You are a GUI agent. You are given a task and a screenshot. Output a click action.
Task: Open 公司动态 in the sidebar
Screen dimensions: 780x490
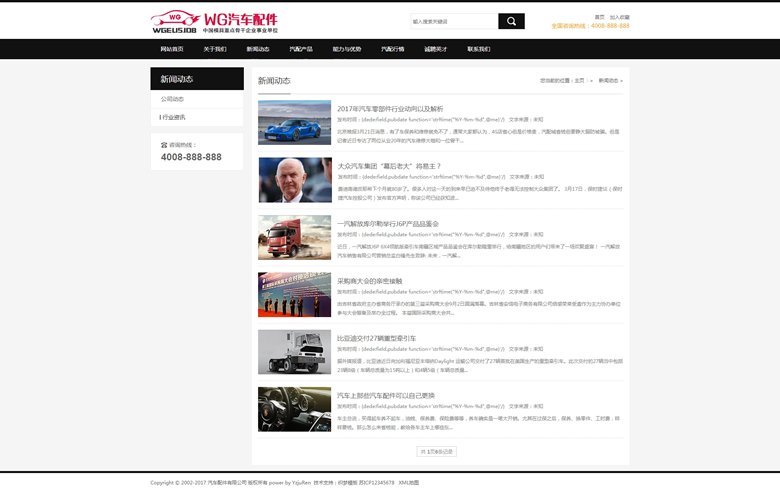pos(173,99)
